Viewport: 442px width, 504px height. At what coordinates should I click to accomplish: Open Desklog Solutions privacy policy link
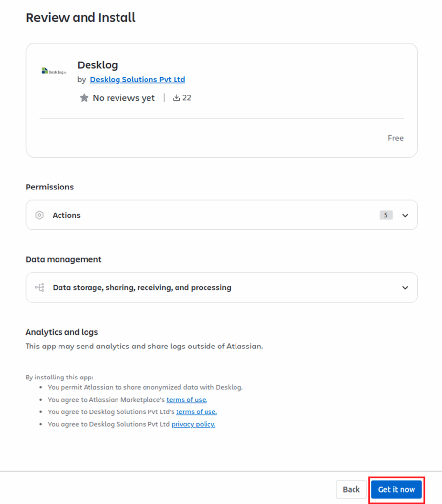pyautogui.click(x=193, y=424)
